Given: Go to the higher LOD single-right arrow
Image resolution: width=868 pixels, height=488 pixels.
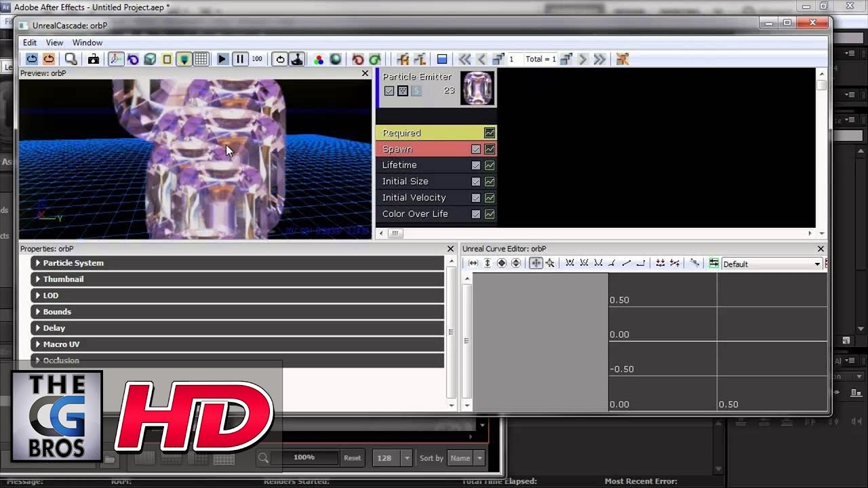Looking at the screenshot, I should 583,60.
